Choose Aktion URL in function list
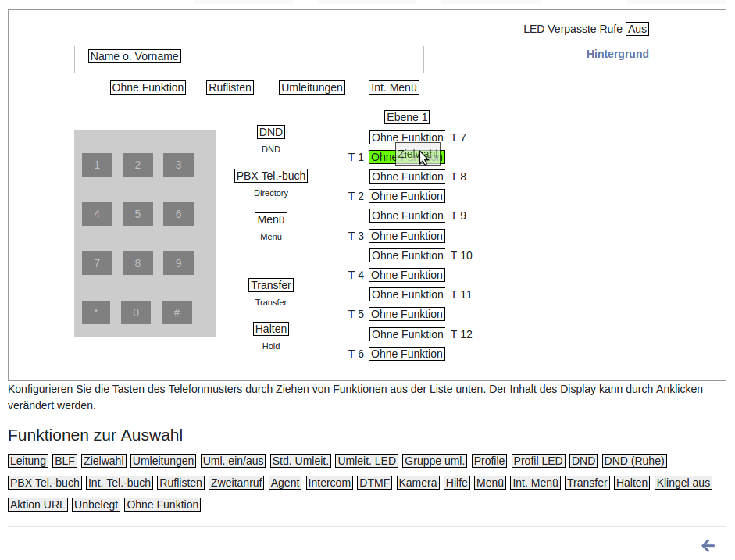This screenshot has width=735, height=560. click(37, 505)
